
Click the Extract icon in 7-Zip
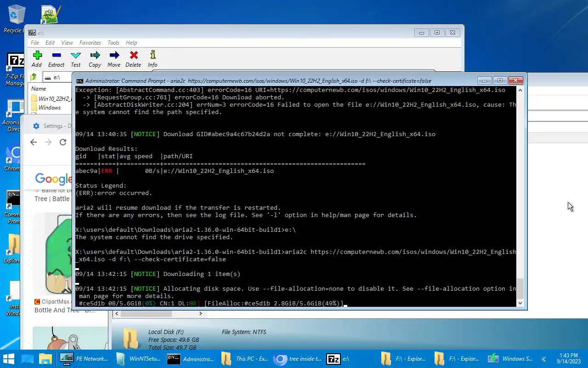click(56, 59)
